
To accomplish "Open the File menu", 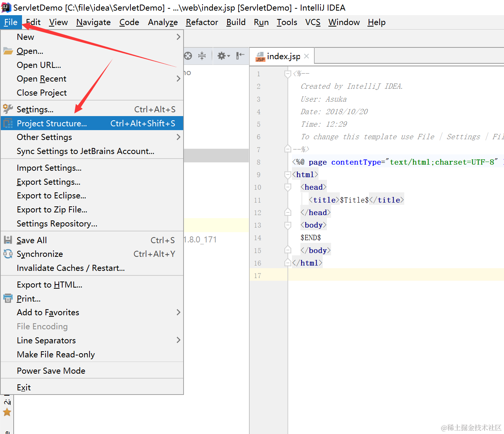I will coord(11,22).
